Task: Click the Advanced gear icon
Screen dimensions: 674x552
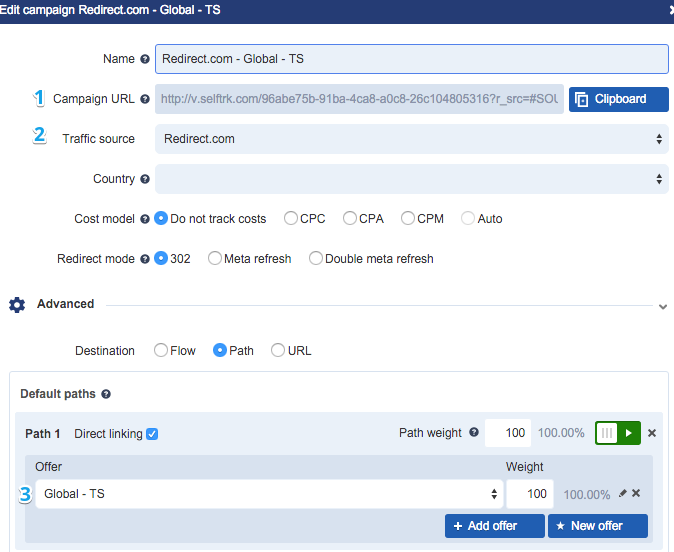Action: (x=17, y=305)
